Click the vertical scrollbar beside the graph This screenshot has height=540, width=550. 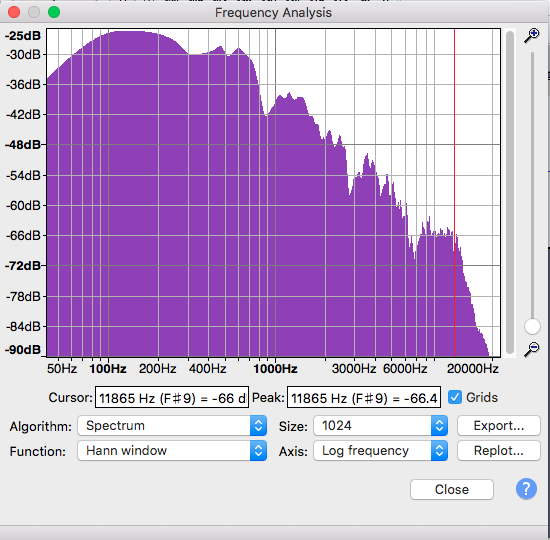tap(510, 192)
